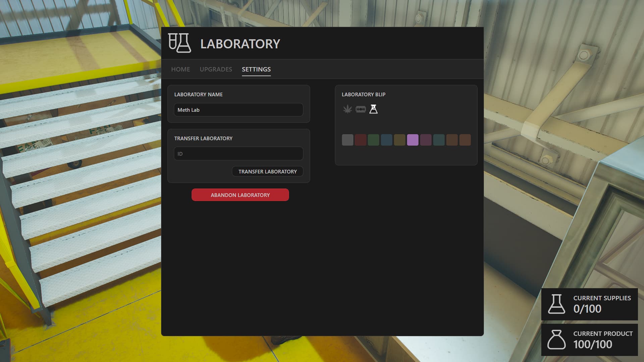Pick the teal blip color swatch
Viewport: 644px width, 362px height.
pyautogui.click(x=439, y=140)
